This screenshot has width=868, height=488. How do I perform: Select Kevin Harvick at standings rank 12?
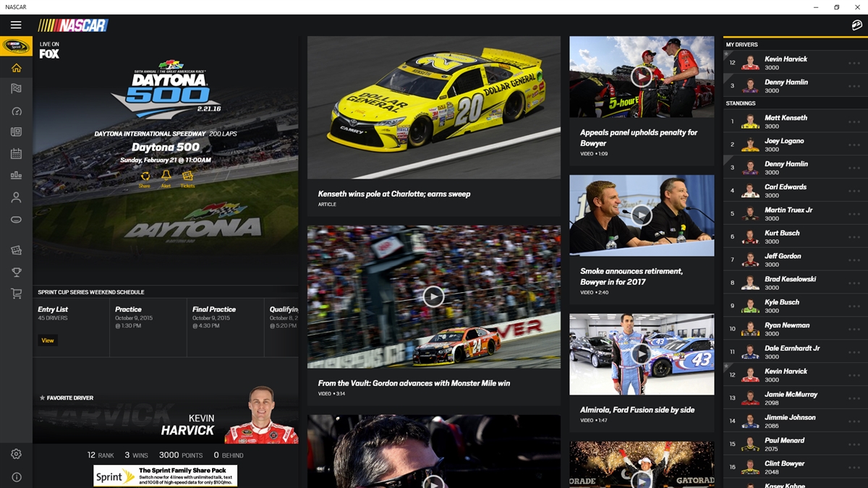[x=796, y=375]
